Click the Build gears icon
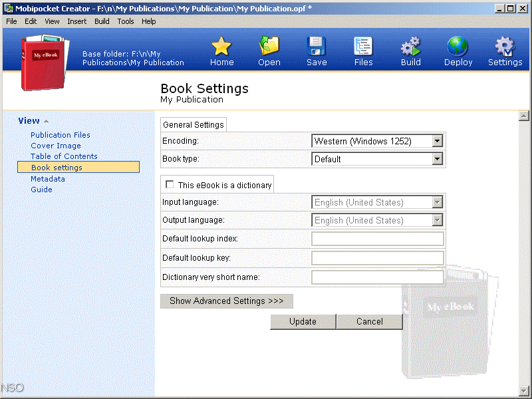532x399 pixels. [x=410, y=46]
